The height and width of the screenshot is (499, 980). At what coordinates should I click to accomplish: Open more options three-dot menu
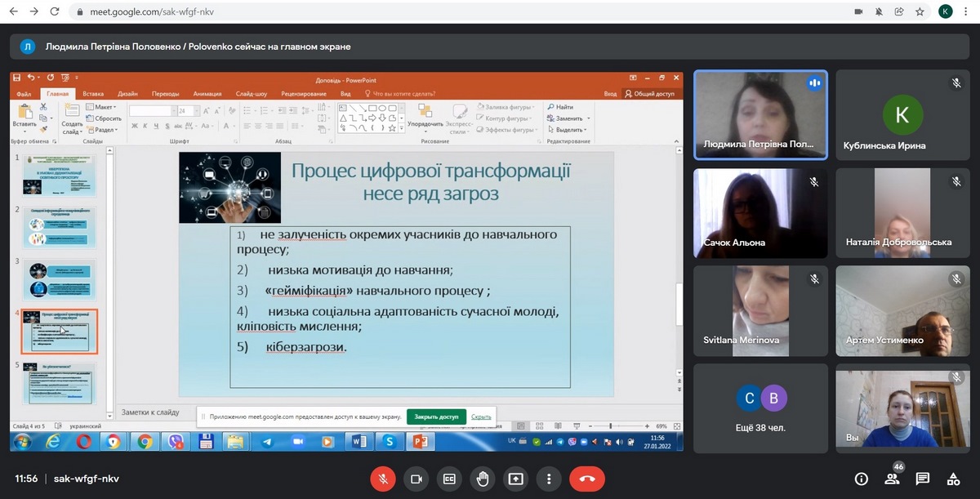[550, 479]
